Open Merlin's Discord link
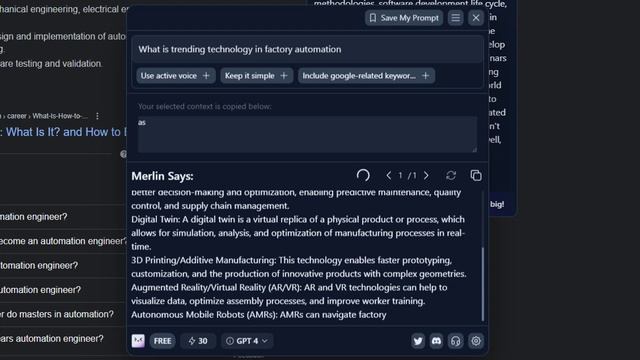The height and width of the screenshot is (360, 640). point(436,341)
